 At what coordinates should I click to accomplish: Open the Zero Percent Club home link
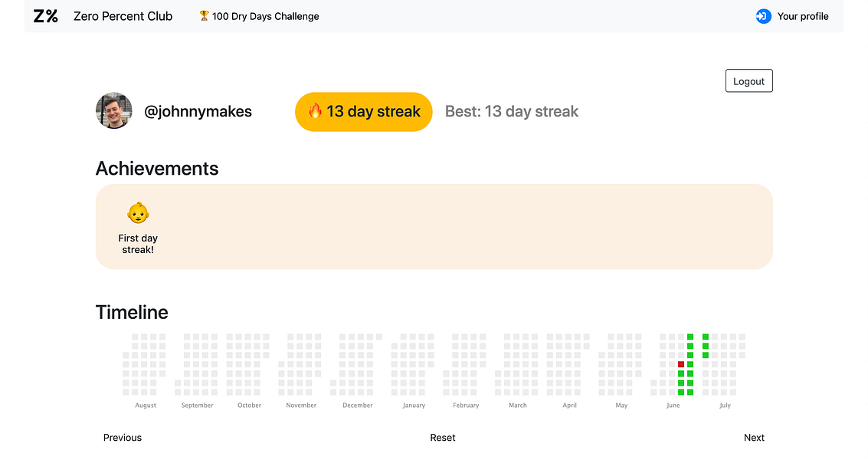point(123,16)
